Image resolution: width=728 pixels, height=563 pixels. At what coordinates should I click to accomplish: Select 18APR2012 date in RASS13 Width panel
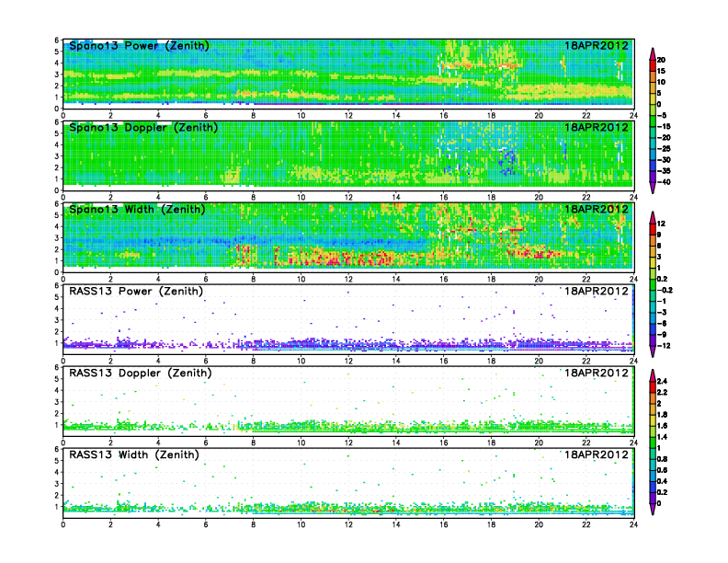pyautogui.click(x=597, y=454)
